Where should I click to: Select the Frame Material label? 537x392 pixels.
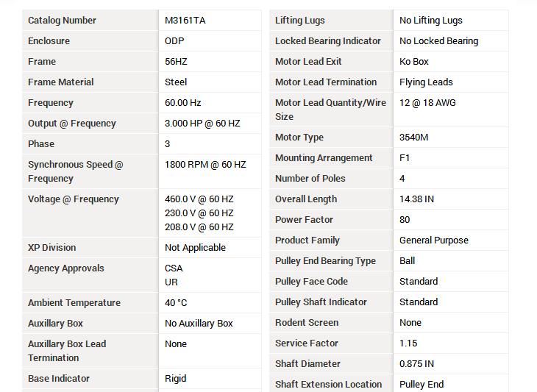pyautogui.click(x=61, y=82)
